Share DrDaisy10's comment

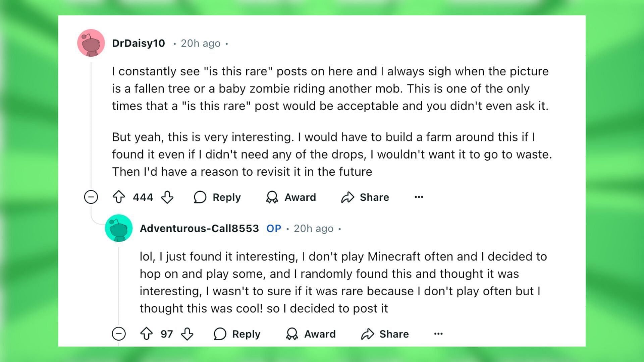pos(365,197)
